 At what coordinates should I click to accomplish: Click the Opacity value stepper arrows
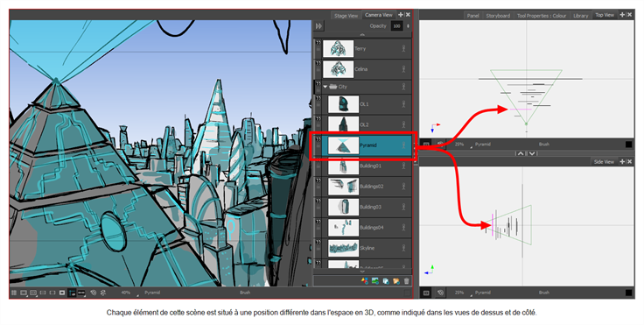[x=408, y=26]
